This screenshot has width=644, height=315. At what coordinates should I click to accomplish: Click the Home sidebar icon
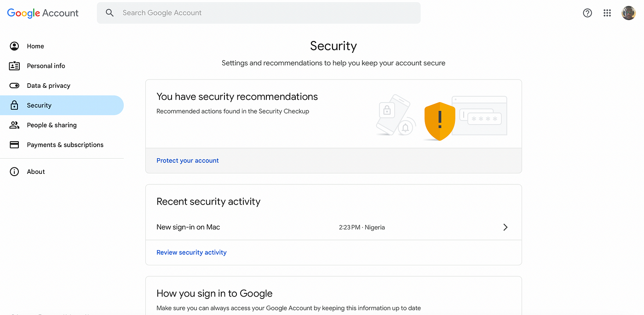click(x=14, y=46)
